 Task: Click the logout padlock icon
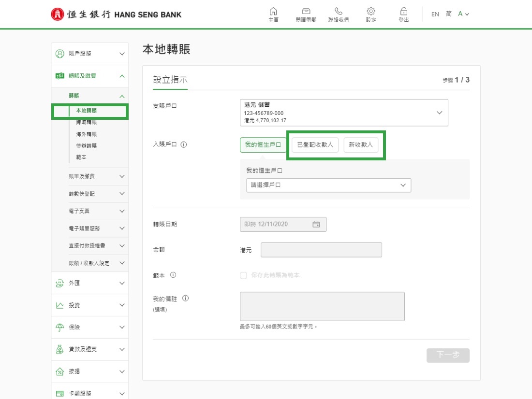point(403,12)
